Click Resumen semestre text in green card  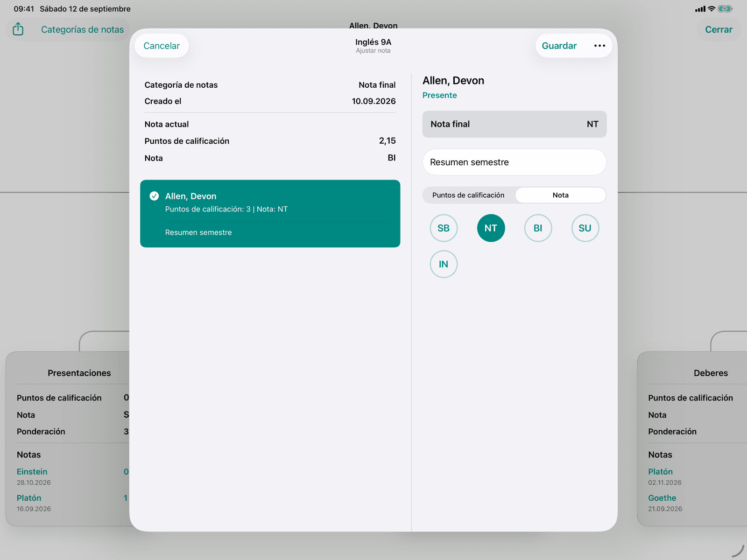pyautogui.click(x=198, y=232)
